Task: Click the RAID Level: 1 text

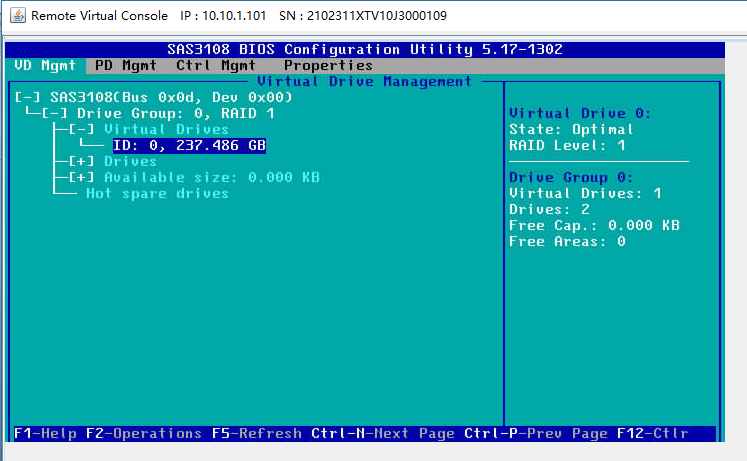Action: tap(567, 146)
